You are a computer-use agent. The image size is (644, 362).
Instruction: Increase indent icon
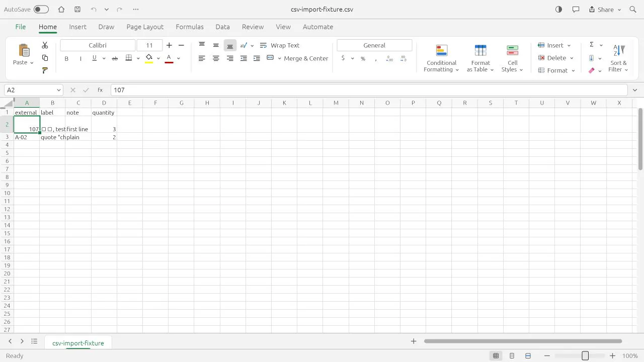pos(257,58)
